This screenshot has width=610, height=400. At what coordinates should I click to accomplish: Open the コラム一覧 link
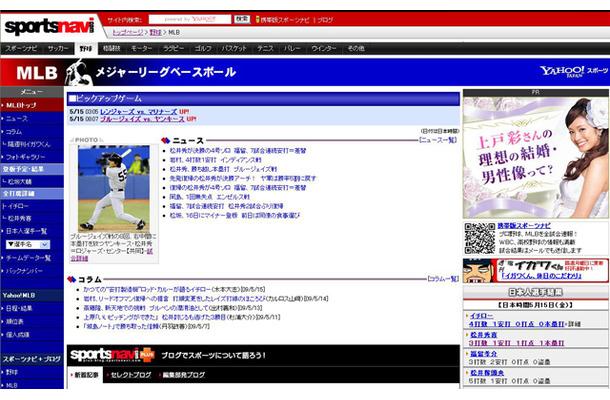[x=443, y=279]
